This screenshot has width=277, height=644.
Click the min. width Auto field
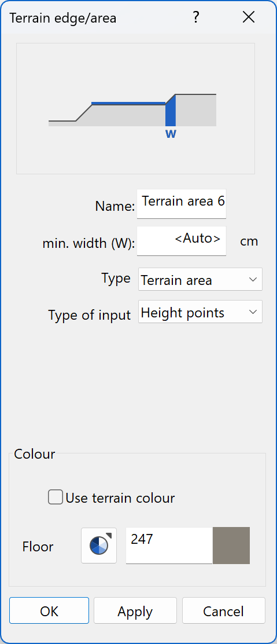point(182,241)
